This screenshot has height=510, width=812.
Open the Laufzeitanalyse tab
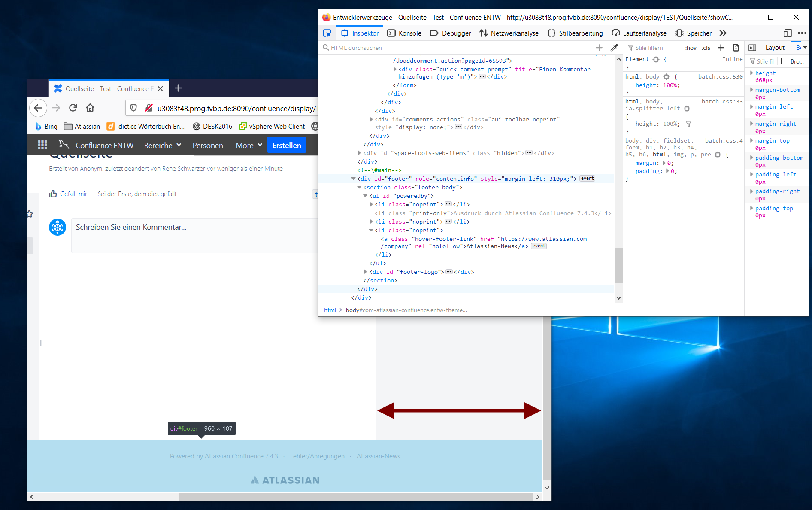point(639,33)
